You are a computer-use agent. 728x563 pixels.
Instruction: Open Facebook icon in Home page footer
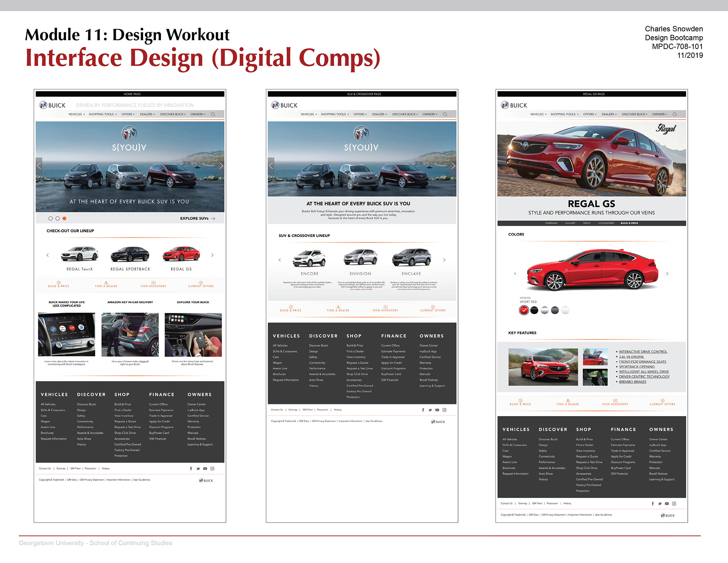[x=191, y=469]
